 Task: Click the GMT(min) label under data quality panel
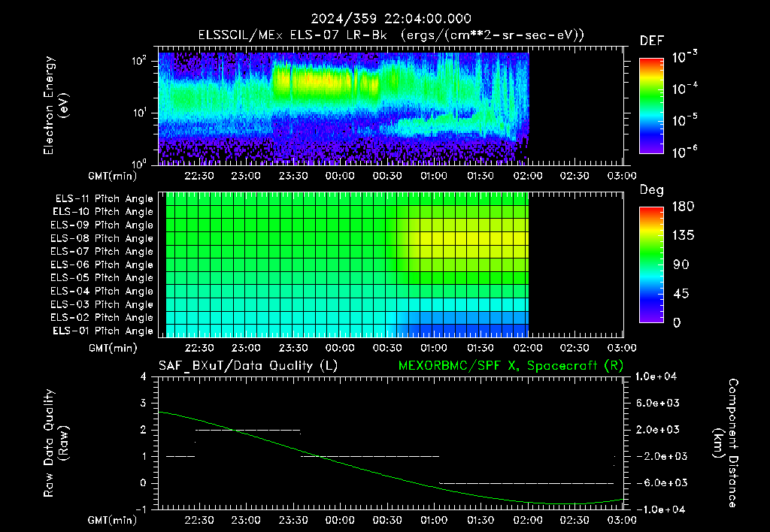113,520
